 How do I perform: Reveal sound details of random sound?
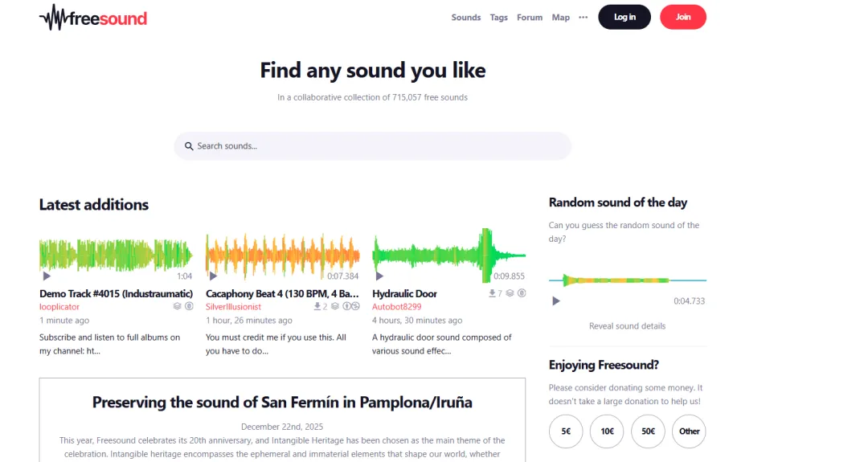627,326
